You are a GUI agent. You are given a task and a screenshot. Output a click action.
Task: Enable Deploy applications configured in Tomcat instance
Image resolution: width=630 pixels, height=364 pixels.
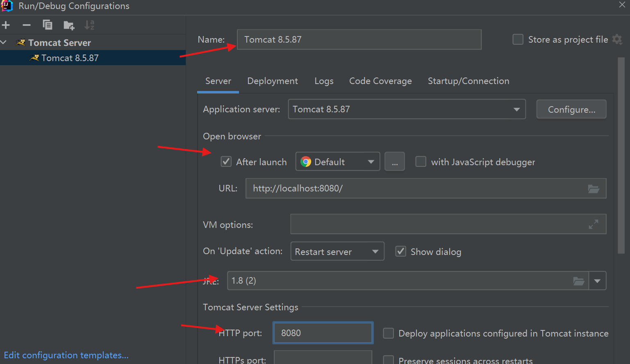point(389,333)
